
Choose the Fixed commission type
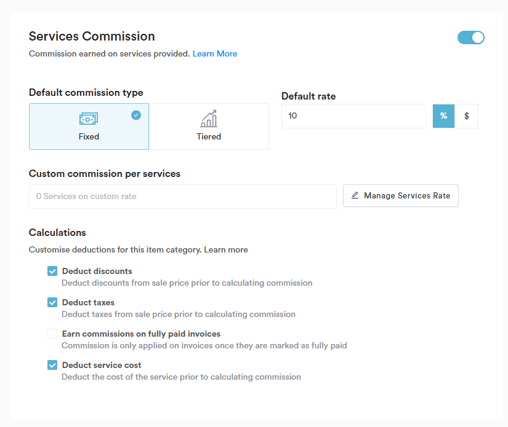tap(89, 126)
